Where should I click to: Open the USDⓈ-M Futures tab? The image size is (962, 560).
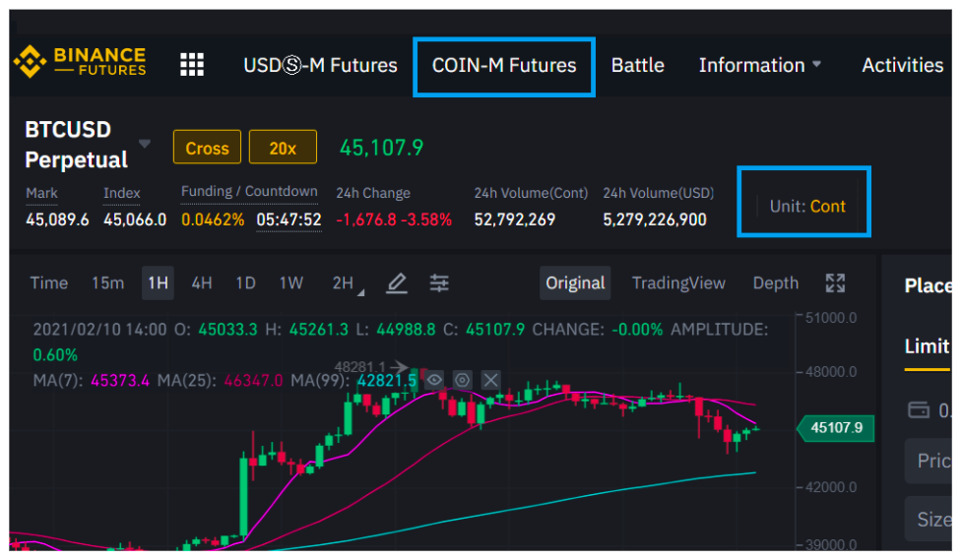(x=320, y=66)
